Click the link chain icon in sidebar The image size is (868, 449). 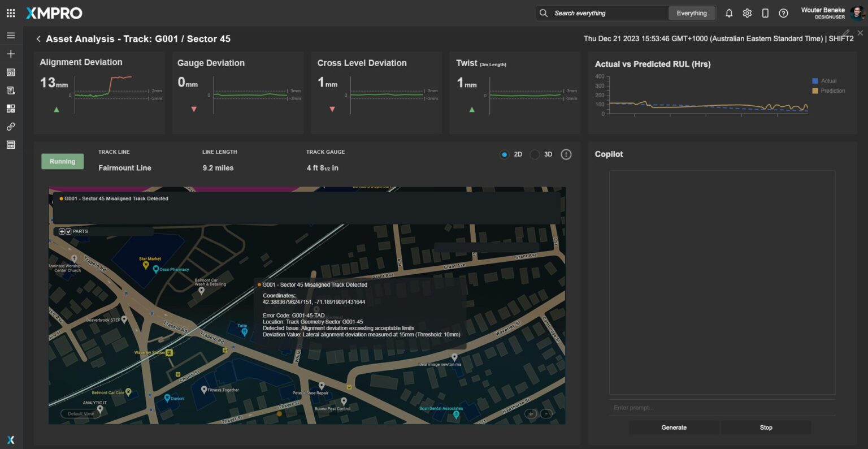point(11,127)
